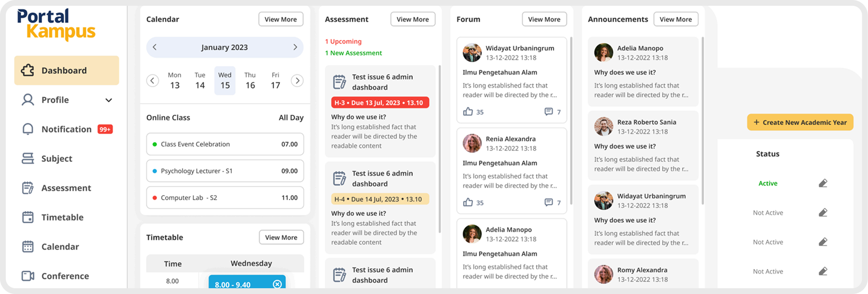The width and height of the screenshot is (868, 294).
Task: Open the Timetable page from the sidebar
Action: [62, 217]
